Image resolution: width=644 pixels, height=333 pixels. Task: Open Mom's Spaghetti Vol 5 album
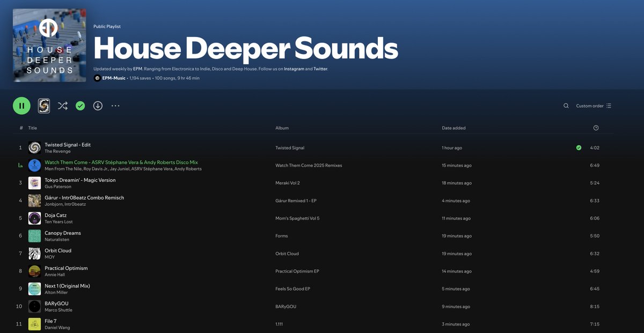pyautogui.click(x=297, y=219)
